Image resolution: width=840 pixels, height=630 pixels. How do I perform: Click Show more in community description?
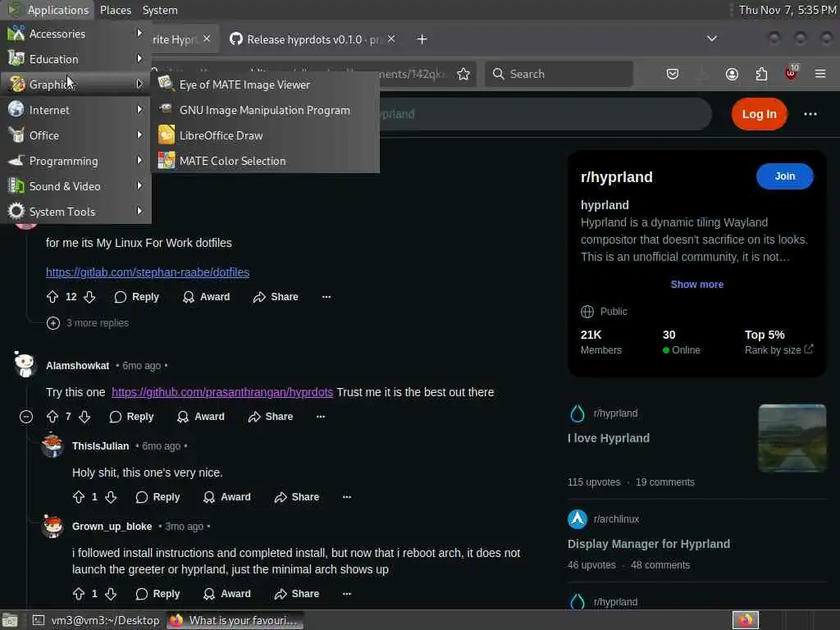coord(697,285)
